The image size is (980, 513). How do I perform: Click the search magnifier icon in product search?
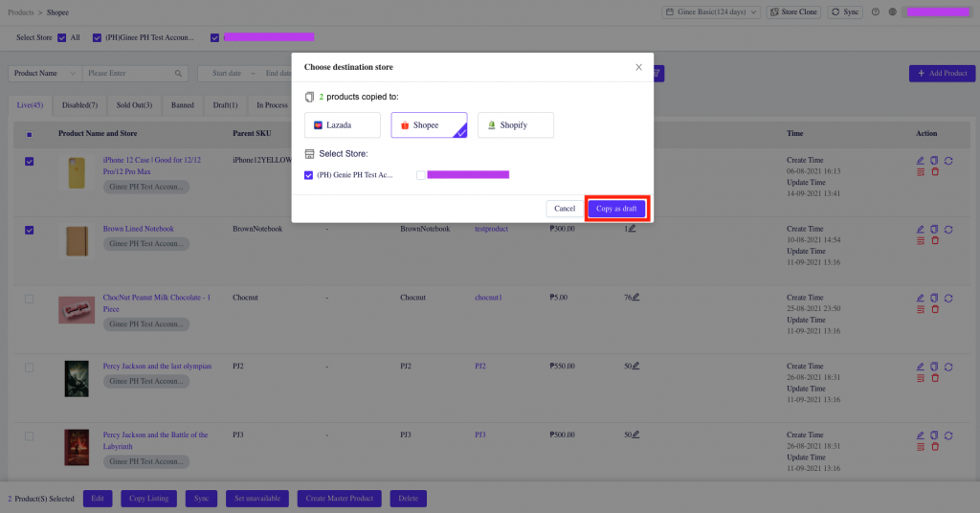178,74
